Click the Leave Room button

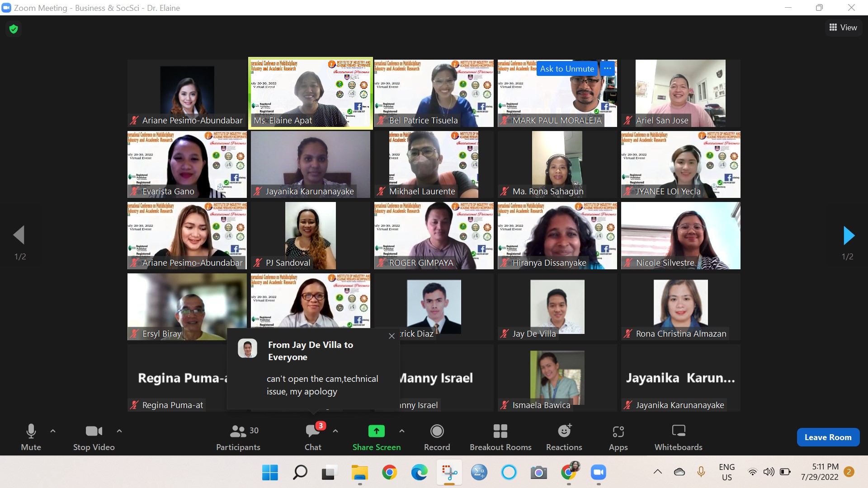[x=828, y=437]
